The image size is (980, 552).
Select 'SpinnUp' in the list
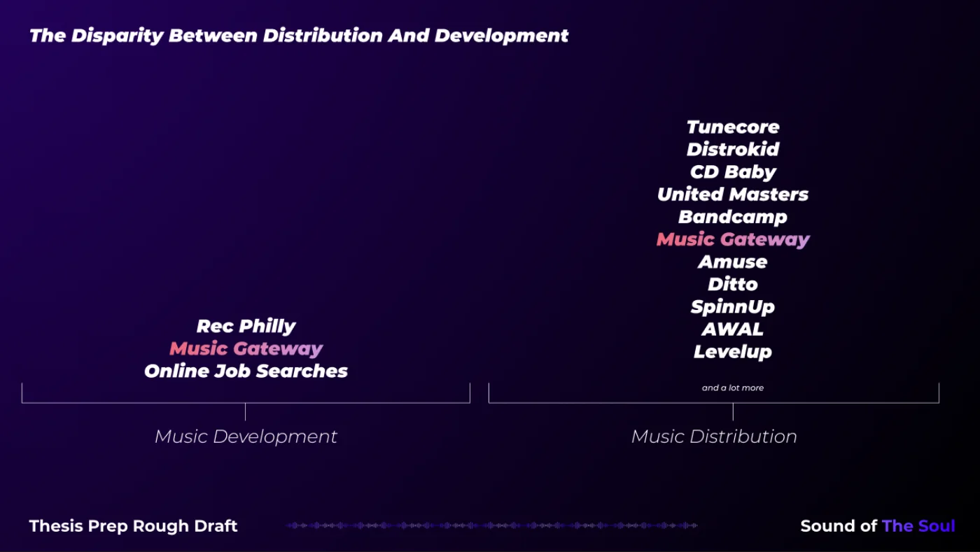(733, 307)
